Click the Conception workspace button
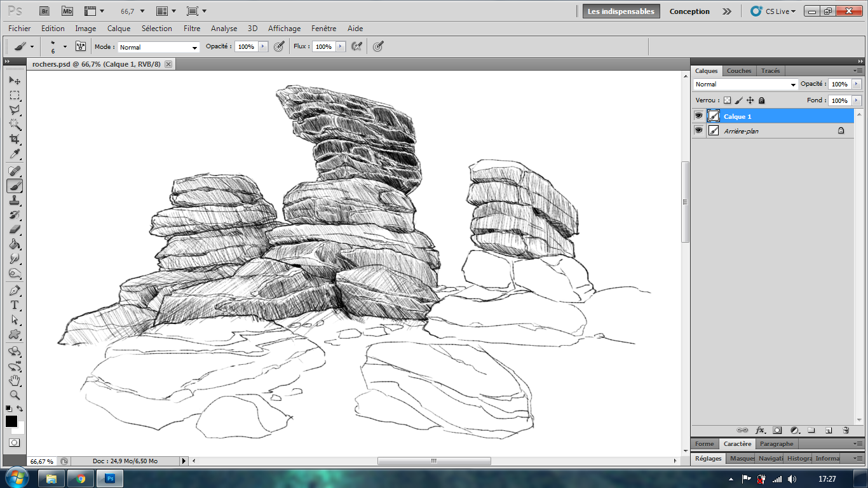Image resolution: width=868 pixels, height=488 pixels. (x=689, y=11)
